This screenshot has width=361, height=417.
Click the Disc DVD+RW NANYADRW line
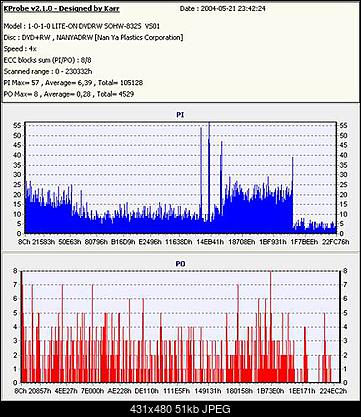coord(93,37)
